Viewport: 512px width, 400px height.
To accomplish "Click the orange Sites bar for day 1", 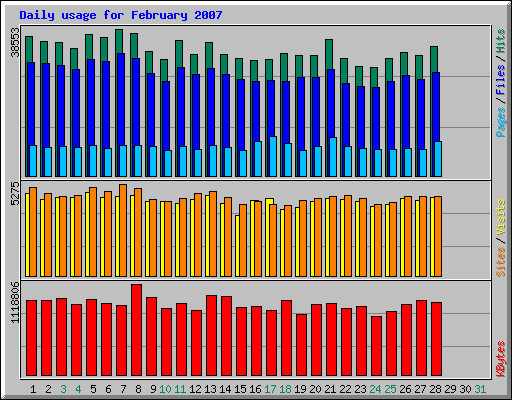I will pos(33,232).
